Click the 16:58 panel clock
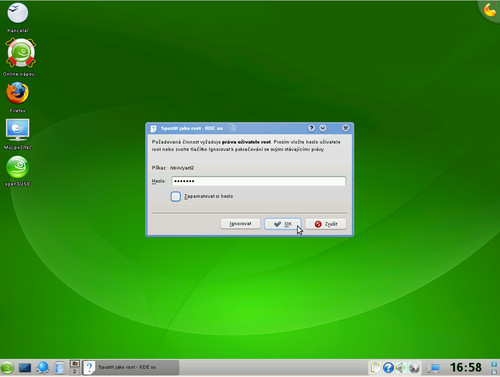 pyautogui.click(x=466, y=367)
